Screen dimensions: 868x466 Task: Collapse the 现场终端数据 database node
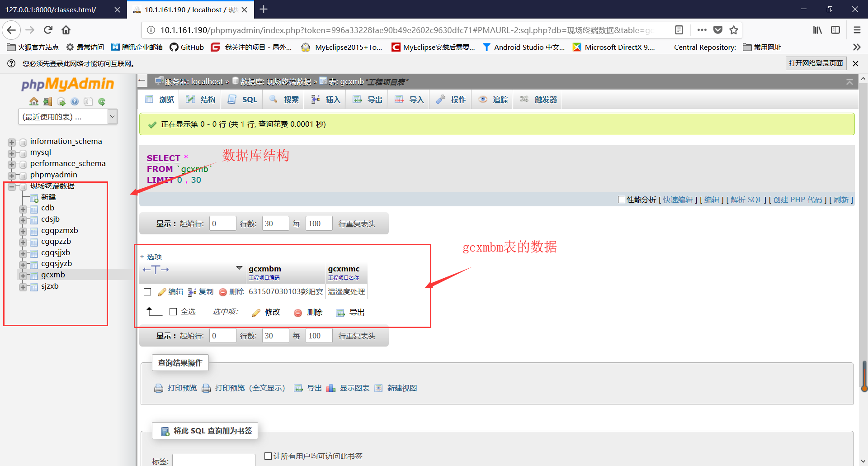click(x=12, y=187)
